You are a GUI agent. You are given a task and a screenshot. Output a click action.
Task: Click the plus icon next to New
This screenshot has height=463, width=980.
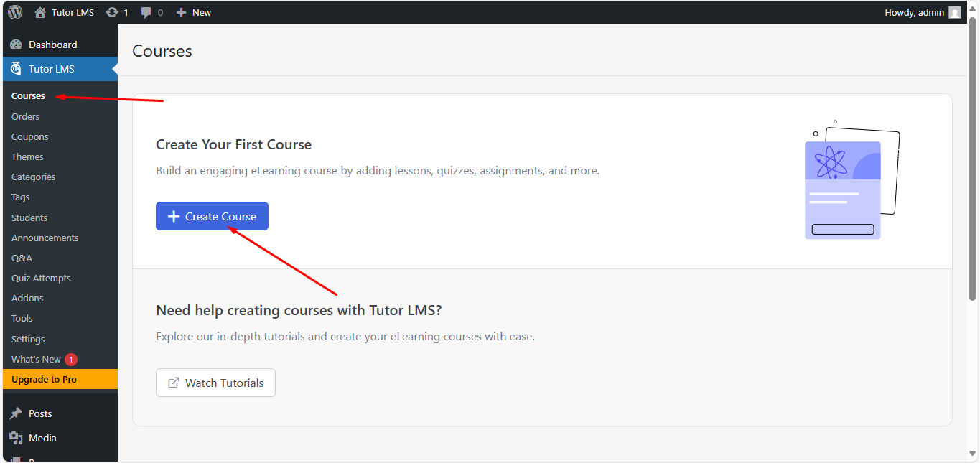181,12
